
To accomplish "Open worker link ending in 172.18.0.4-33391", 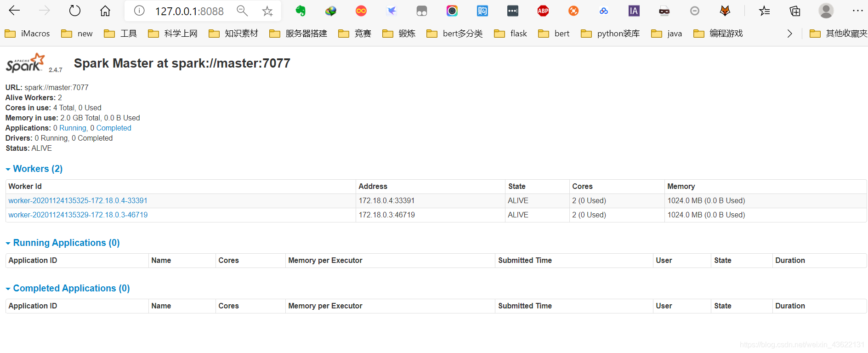I will [x=78, y=200].
